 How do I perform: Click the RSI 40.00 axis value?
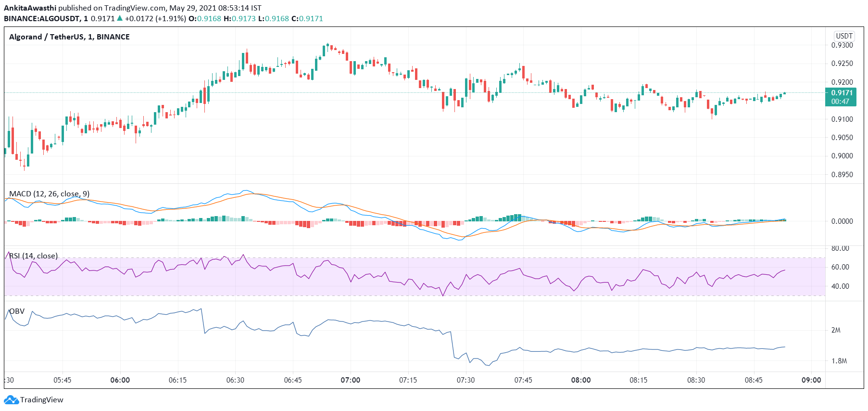click(x=841, y=286)
